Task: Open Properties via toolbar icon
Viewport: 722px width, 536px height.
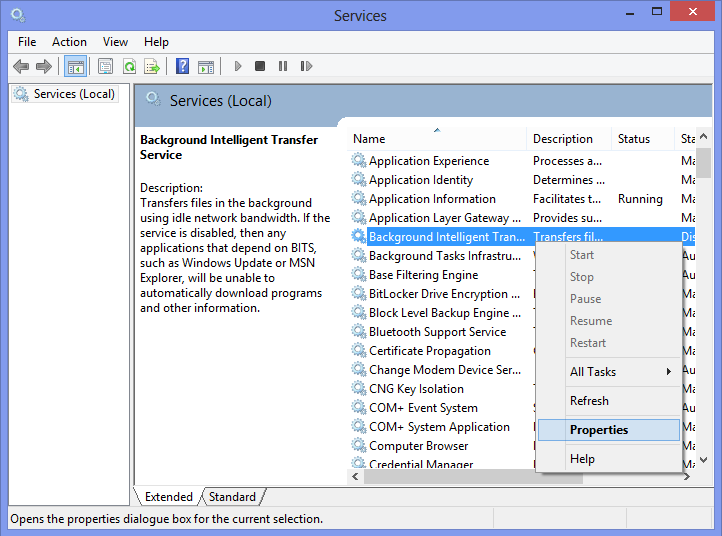Action: coord(105,67)
